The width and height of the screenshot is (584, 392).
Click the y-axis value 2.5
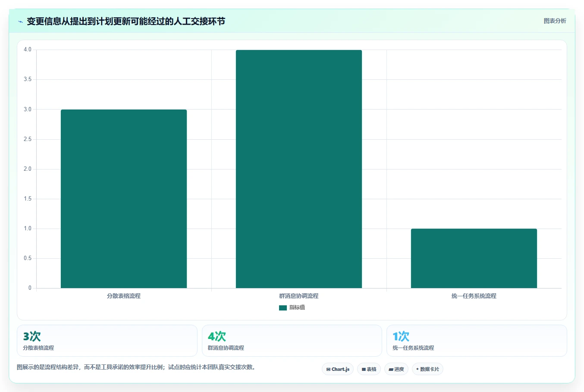click(x=28, y=139)
